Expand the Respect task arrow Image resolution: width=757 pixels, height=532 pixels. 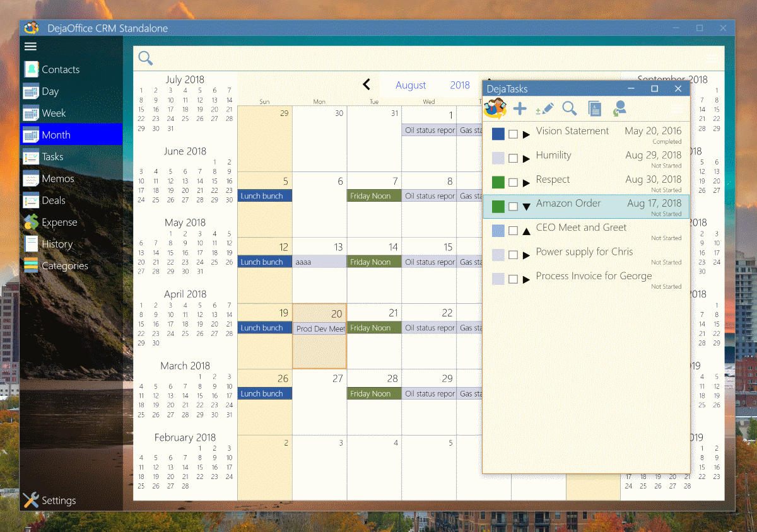(527, 183)
